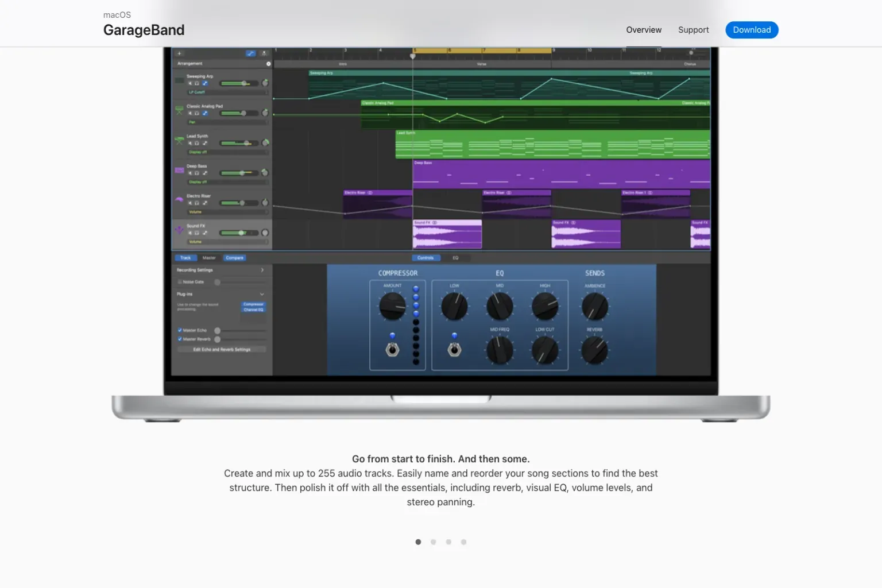Solo the Sound FX track
Image resolution: width=882 pixels, height=588 pixels.
[197, 233]
